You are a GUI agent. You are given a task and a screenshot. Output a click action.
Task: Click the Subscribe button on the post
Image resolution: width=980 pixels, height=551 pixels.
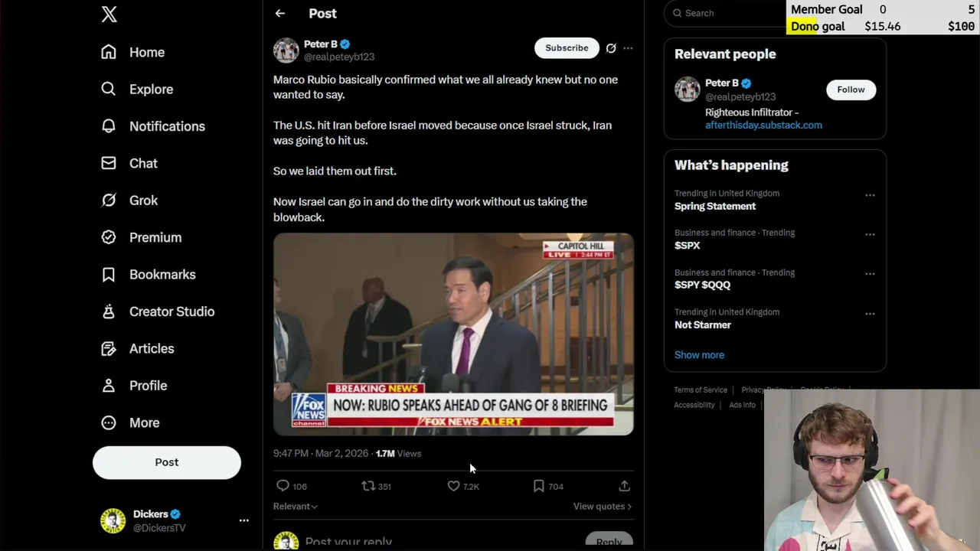[567, 48]
